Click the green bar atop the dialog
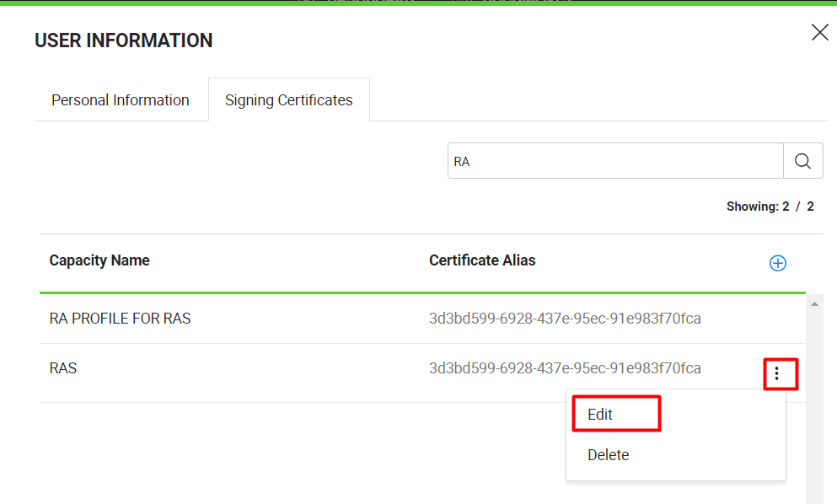The width and height of the screenshot is (837, 504). click(418, 3)
